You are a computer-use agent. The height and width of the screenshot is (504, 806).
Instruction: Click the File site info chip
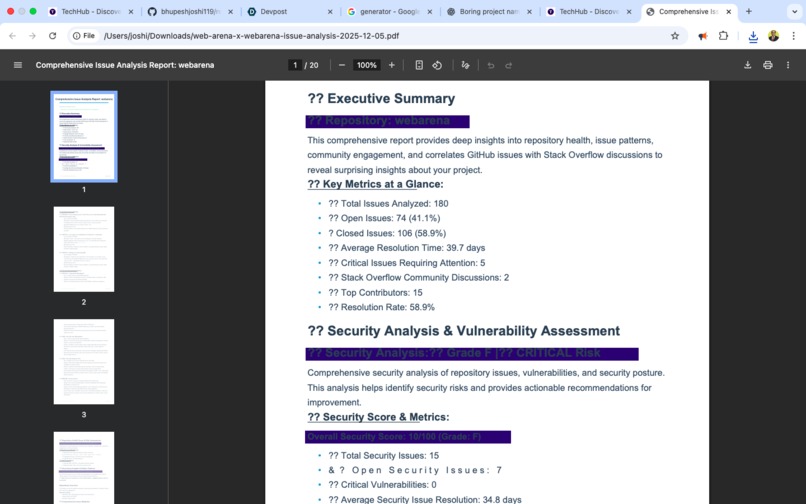click(84, 36)
